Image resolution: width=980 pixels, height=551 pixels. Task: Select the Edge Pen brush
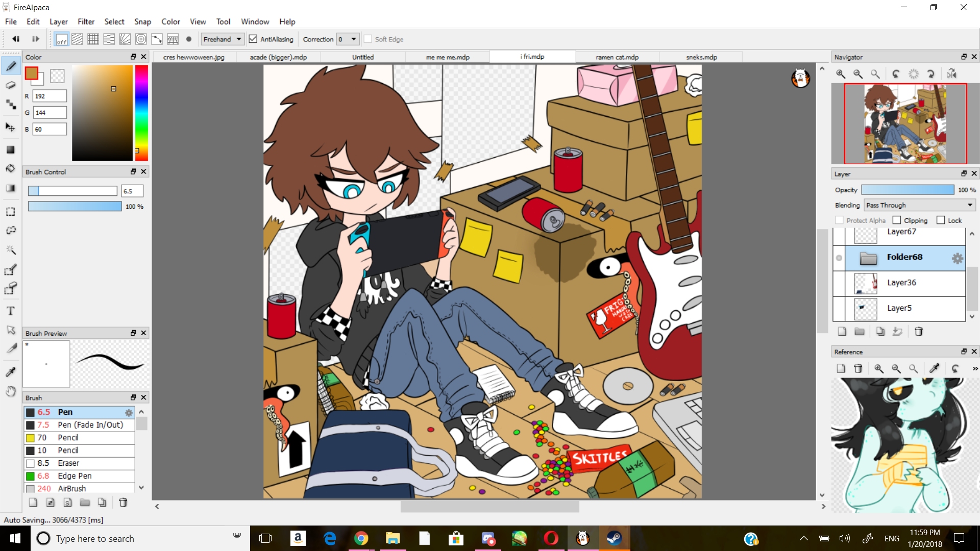75,476
